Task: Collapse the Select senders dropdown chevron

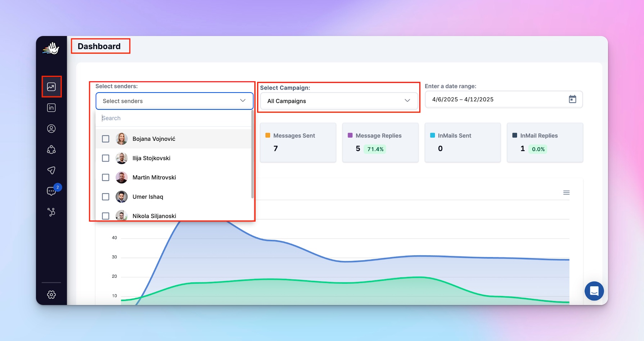Action: click(x=243, y=101)
